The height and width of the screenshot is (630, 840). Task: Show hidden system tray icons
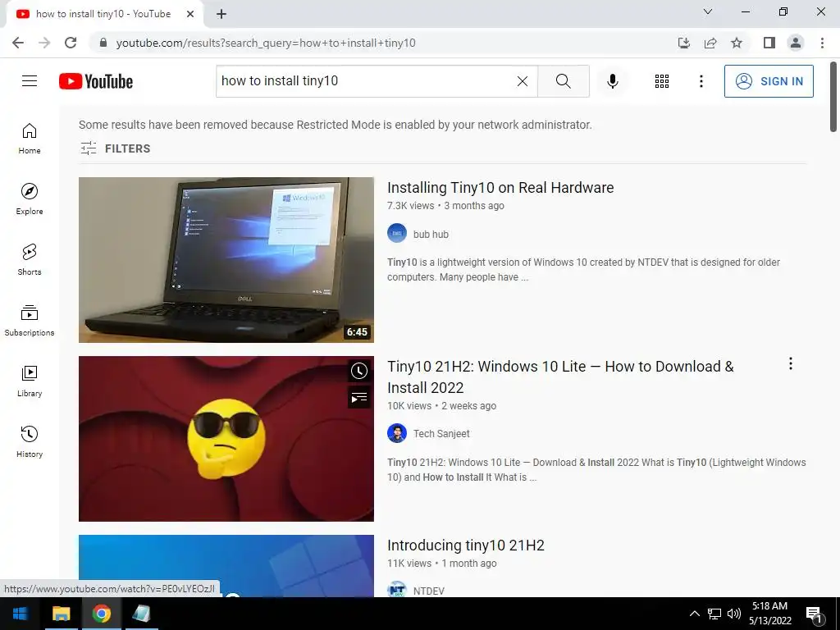click(694, 614)
